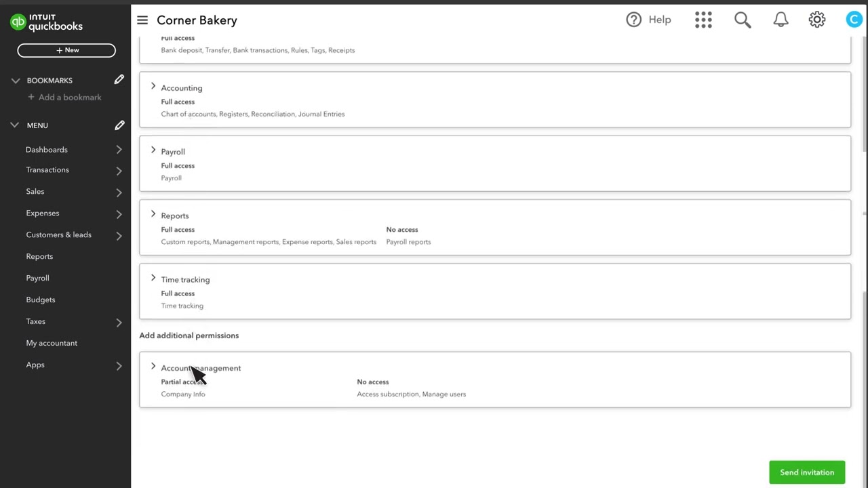Select Taxes in the sidebar

click(x=35, y=321)
